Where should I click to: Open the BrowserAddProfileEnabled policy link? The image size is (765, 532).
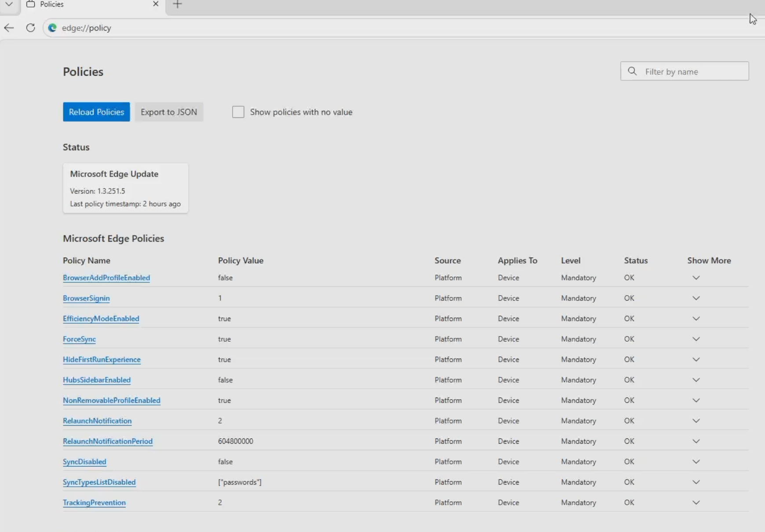(106, 278)
